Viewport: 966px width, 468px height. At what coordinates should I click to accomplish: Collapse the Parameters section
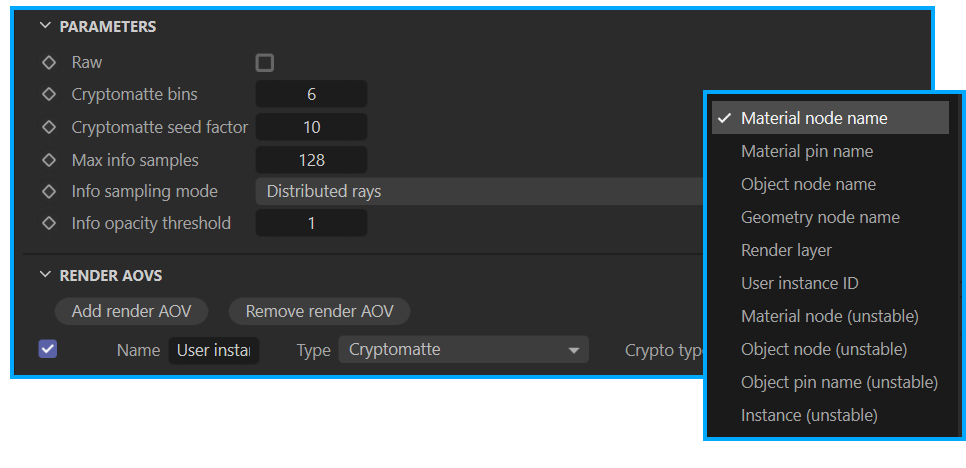coord(46,27)
